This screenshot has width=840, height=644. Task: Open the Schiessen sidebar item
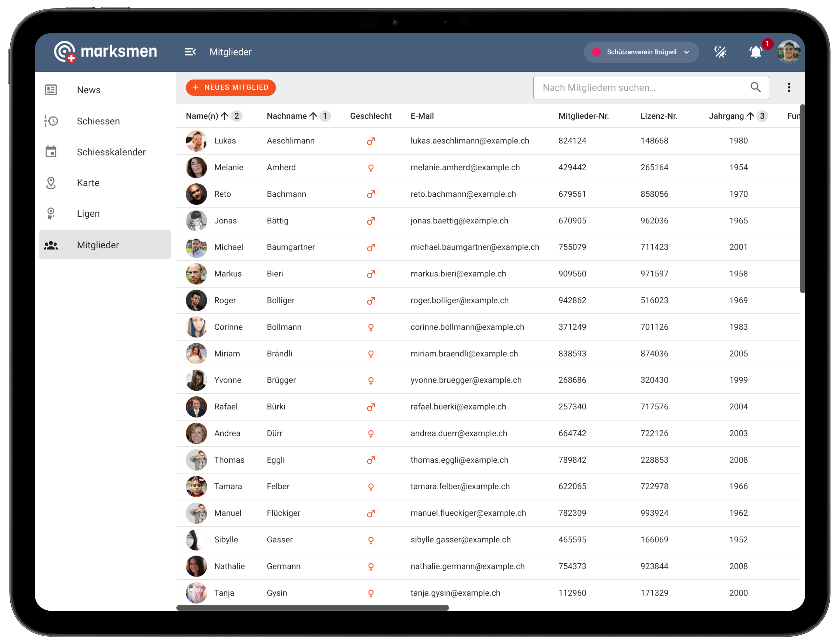(x=98, y=121)
